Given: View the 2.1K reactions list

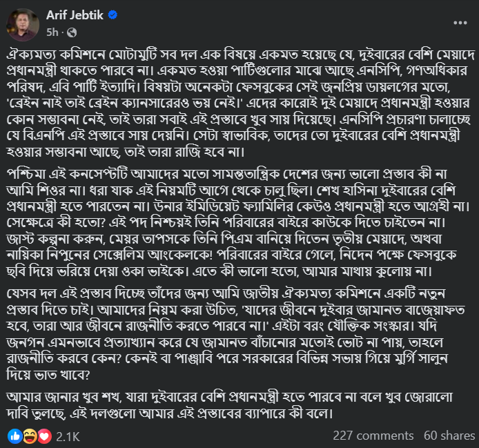Looking at the screenshot, I should (68, 437).
